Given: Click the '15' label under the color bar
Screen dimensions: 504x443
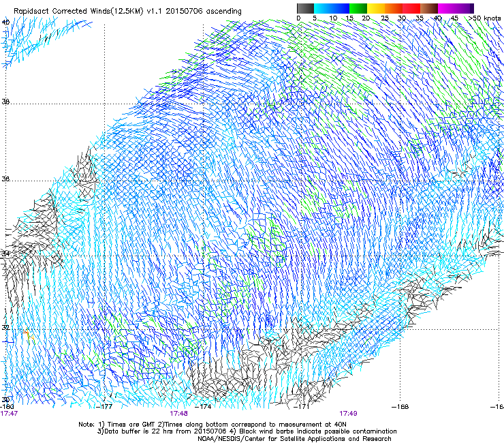Looking at the screenshot, I should click(x=349, y=18).
